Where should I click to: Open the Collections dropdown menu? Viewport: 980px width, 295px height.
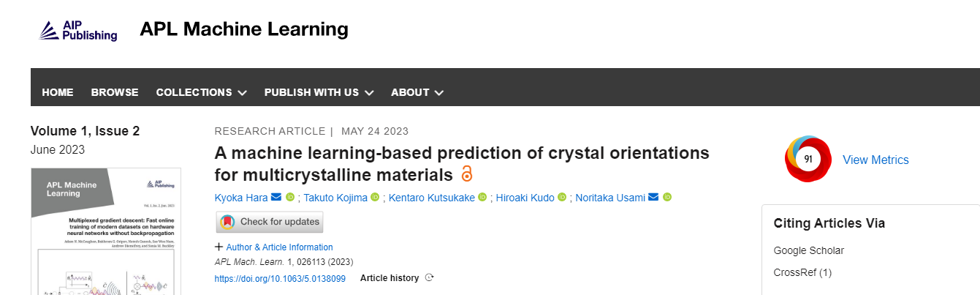(201, 92)
